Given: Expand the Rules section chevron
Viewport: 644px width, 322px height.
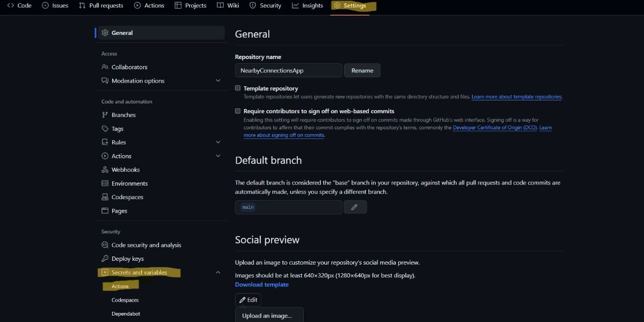Looking at the screenshot, I should 218,142.
